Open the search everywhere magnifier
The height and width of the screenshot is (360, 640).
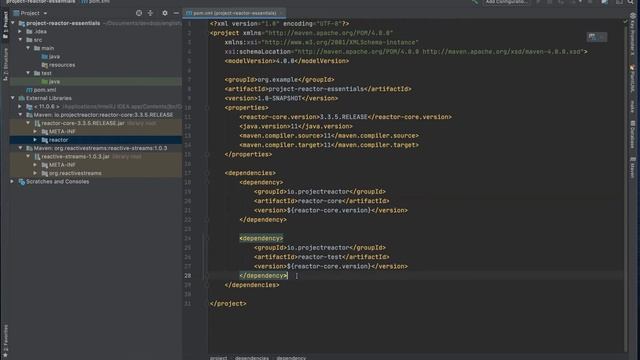coord(631,2)
